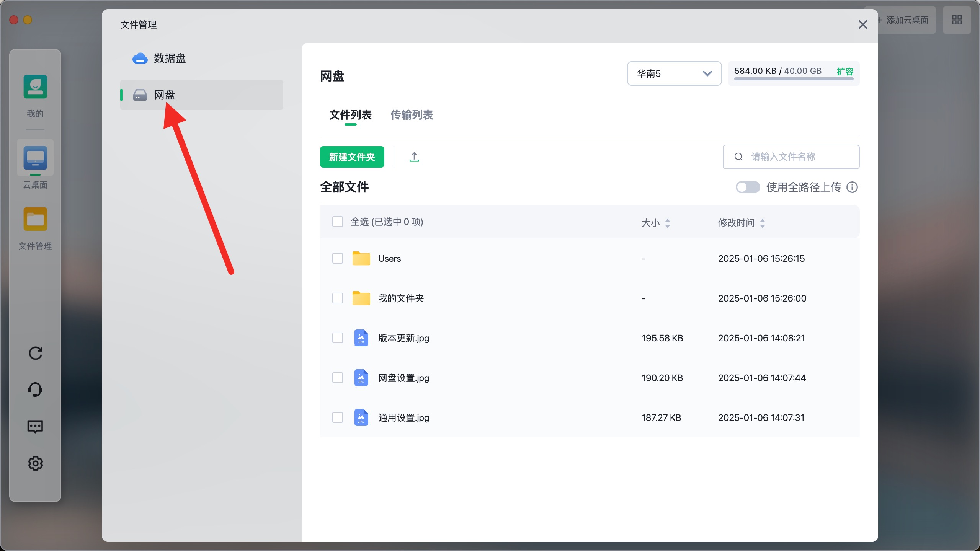Click the 网盘设置.jpg file name

point(403,378)
